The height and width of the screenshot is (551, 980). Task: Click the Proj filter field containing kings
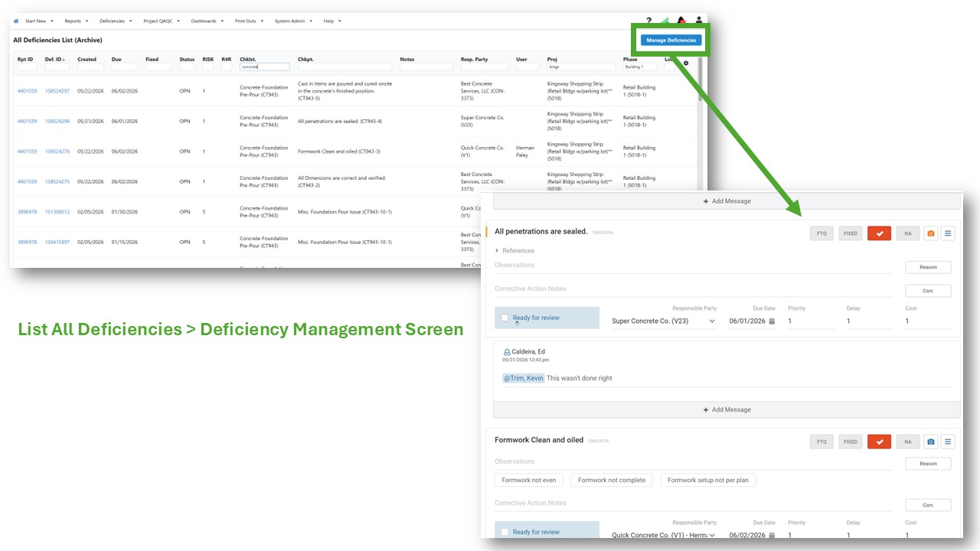(581, 67)
